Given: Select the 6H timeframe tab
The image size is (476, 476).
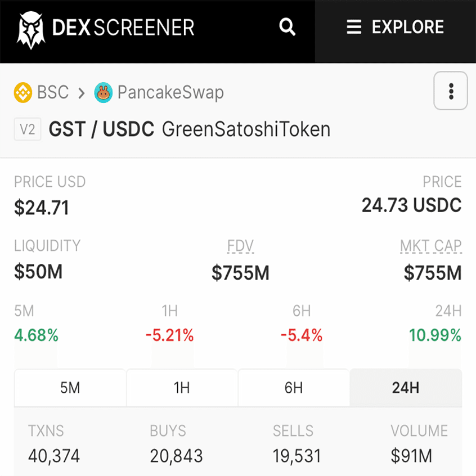Looking at the screenshot, I should (x=294, y=387).
